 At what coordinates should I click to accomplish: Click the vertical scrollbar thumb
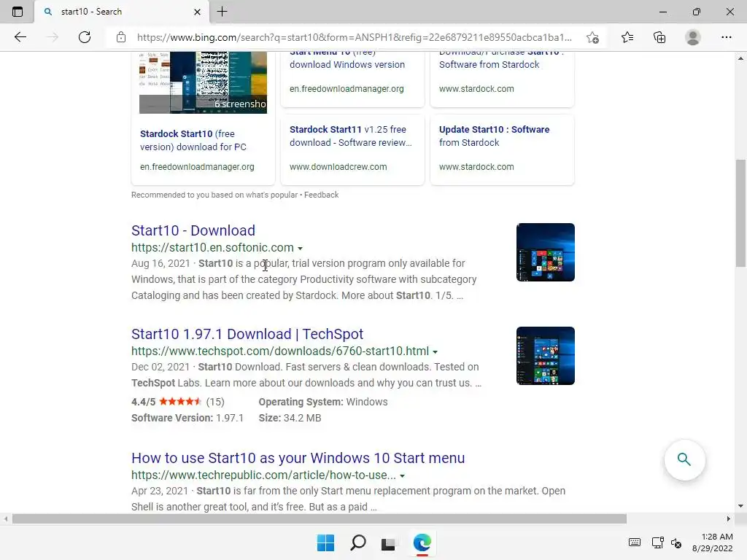pyautogui.click(x=740, y=213)
